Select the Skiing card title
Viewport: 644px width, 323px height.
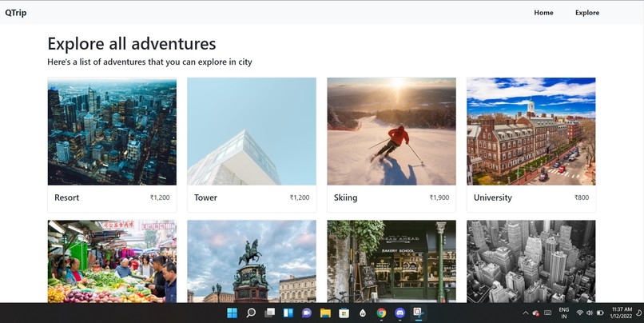[345, 197]
